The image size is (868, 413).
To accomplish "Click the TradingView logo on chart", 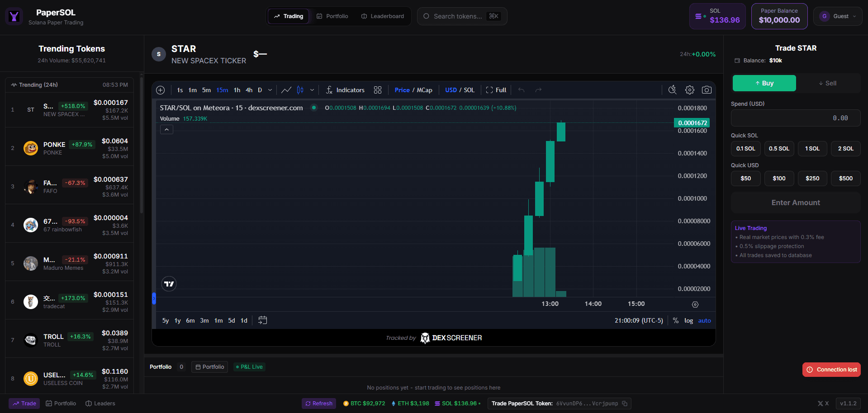I will click(169, 284).
